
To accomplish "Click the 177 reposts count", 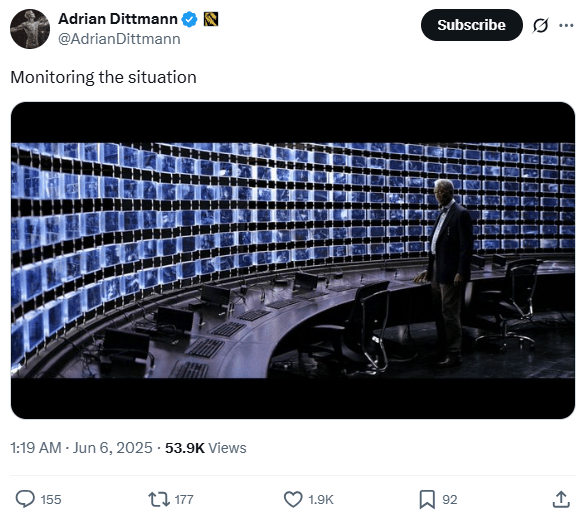I will [x=184, y=500].
